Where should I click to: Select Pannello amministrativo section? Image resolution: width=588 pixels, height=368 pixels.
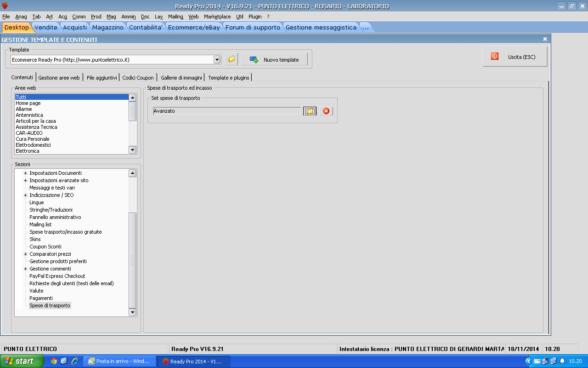(55, 217)
